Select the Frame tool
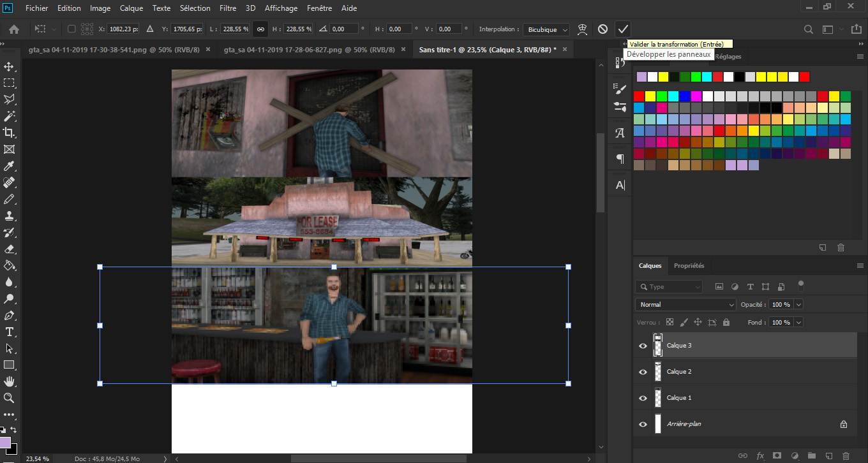This screenshot has height=463, width=868. coord(10,149)
